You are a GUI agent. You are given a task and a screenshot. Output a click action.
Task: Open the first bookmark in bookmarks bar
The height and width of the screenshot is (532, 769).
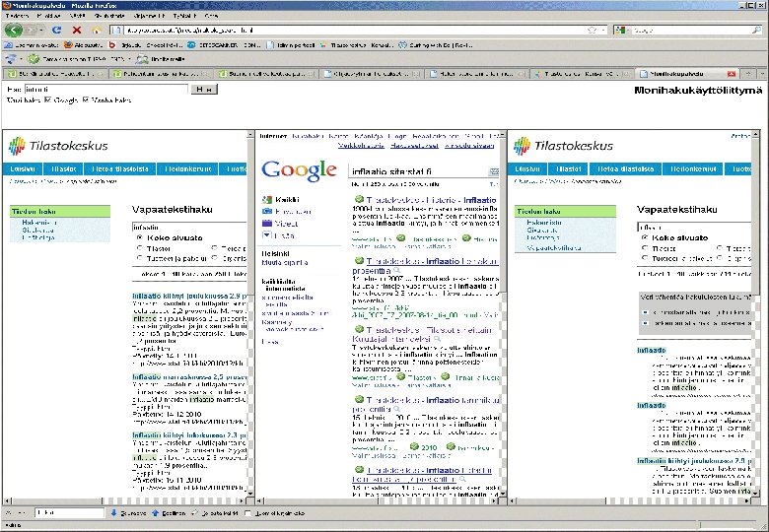point(31,45)
